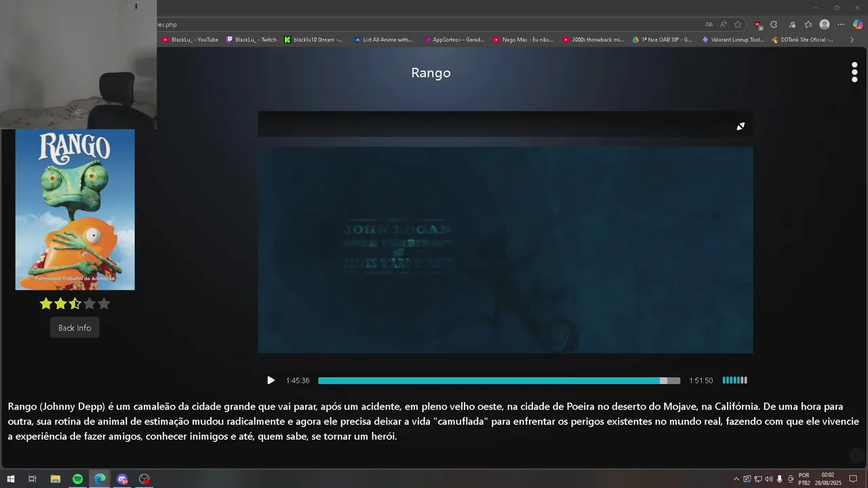Click the network tray icon
Screen dimensions: 868x488
click(x=758, y=479)
